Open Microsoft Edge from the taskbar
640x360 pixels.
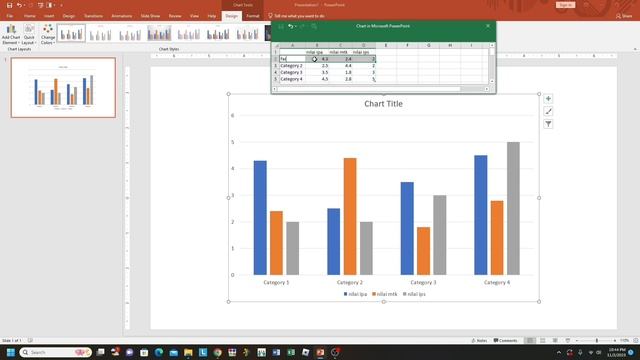[x=159, y=352]
